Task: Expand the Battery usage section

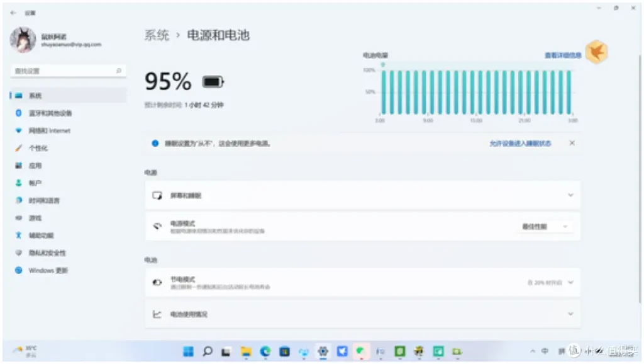Action: [363, 314]
